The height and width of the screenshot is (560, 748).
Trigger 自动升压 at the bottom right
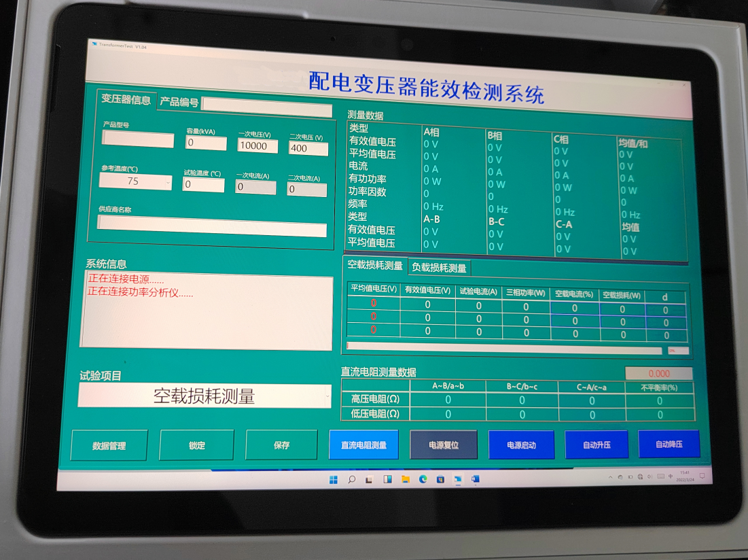point(596,444)
